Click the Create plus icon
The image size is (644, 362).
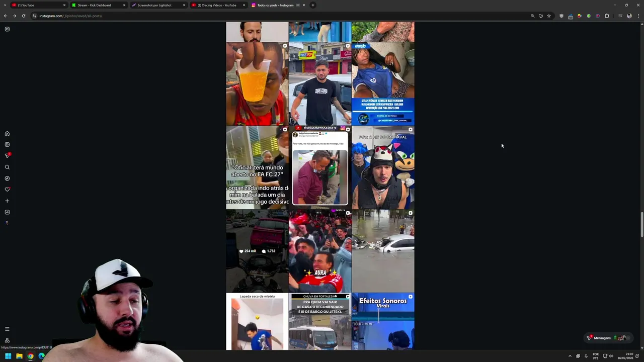7,201
